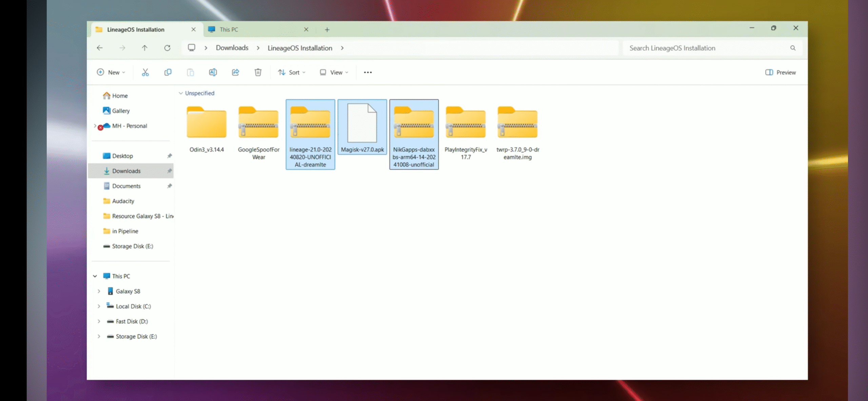Click the Share icon in toolbar
Image resolution: width=868 pixels, height=401 pixels.
pos(235,72)
